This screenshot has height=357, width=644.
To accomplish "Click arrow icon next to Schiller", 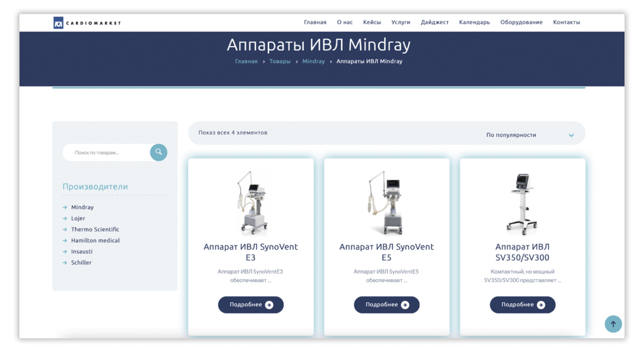I will click(65, 263).
